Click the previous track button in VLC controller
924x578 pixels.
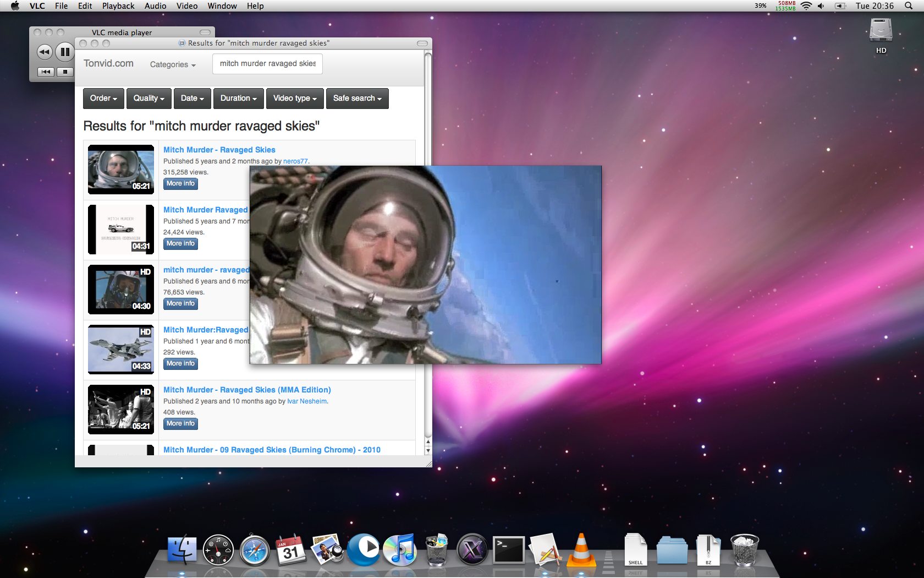tap(46, 72)
